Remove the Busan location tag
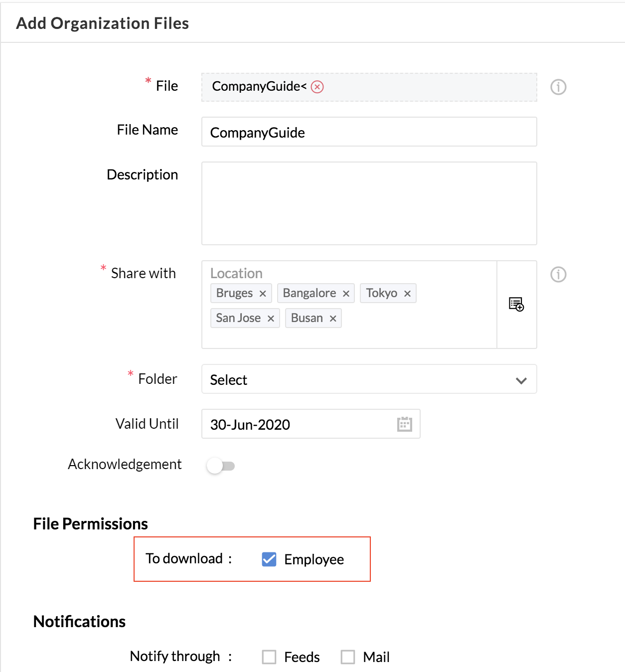 click(333, 319)
